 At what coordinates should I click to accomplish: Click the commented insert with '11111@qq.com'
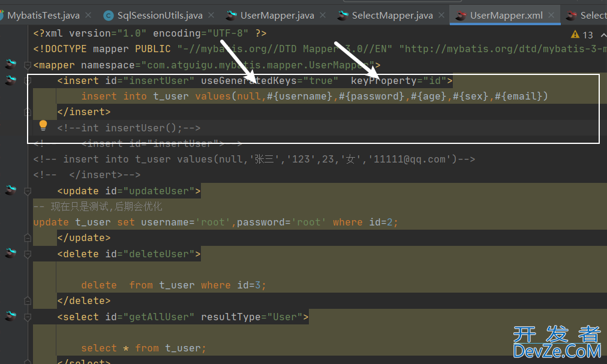(254, 159)
